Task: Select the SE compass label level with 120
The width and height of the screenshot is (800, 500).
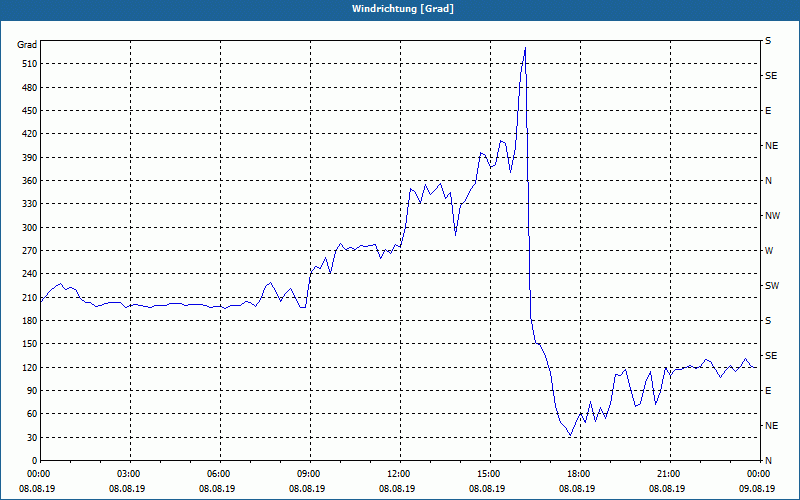Action: click(x=771, y=356)
